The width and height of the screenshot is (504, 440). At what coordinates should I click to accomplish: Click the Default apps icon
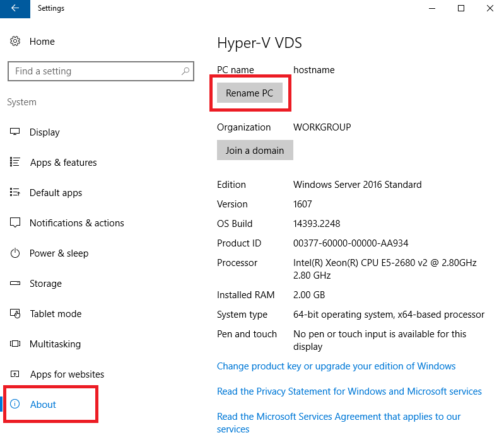pyautogui.click(x=15, y=192)
